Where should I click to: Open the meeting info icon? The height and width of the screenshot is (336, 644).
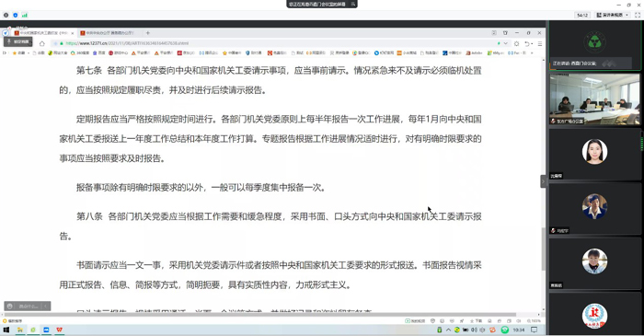click(6, 16)
